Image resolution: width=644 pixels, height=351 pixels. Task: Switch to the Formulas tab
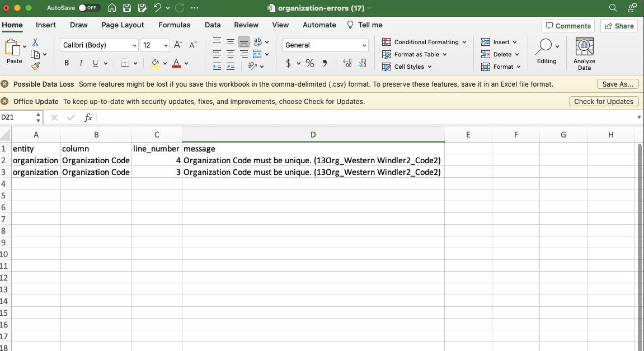[174, 25]
